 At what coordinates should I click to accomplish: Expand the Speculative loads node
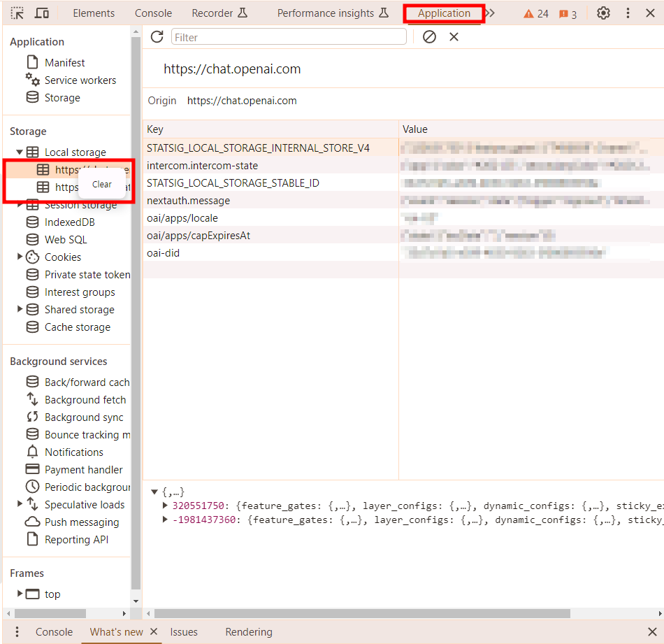point(20,503)
